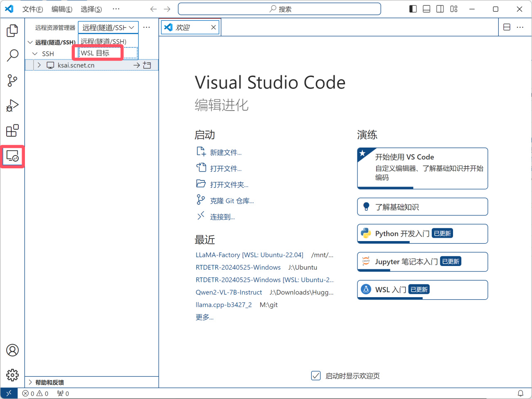Open Remote Explorer more actions ellipsis
532x399 pixels.
147,27
